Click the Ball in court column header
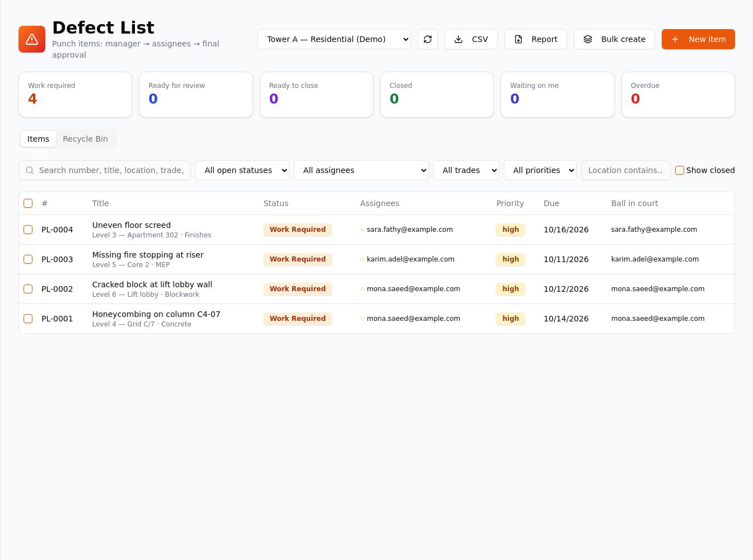The image size is (753, 560). (x=634, y=203)
